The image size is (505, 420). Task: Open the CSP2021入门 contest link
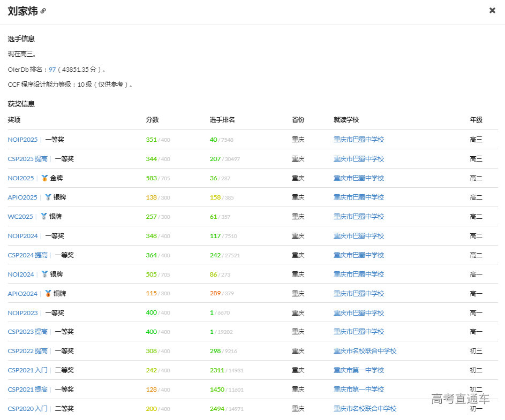pyautogui.click(x=27, y=370)
